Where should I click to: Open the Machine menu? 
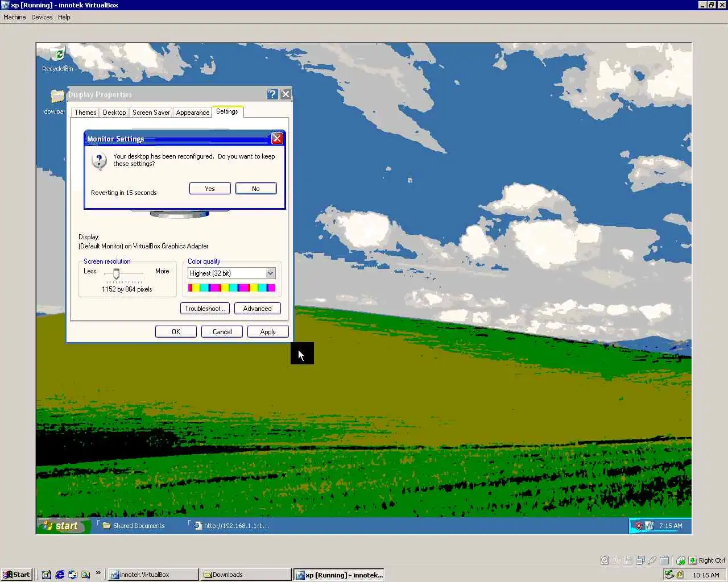(15, 17)
